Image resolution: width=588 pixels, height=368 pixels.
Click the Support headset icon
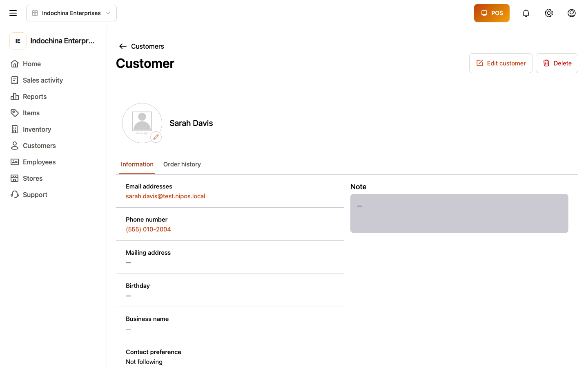[15, 195]
